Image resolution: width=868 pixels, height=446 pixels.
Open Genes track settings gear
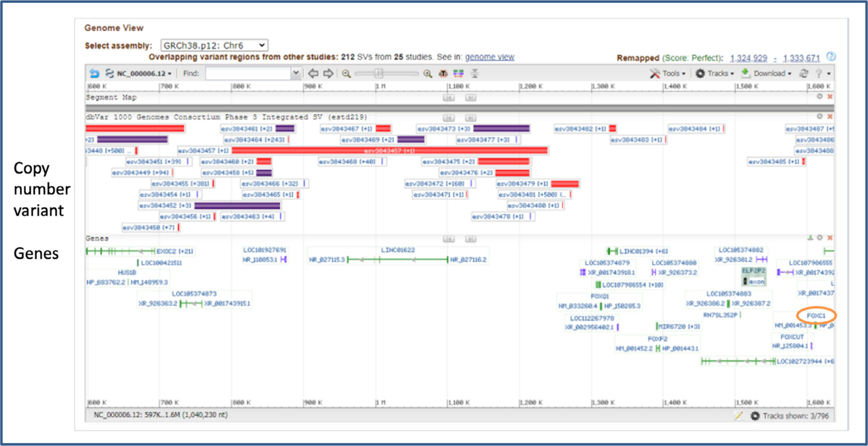click(x=819, y=237)
